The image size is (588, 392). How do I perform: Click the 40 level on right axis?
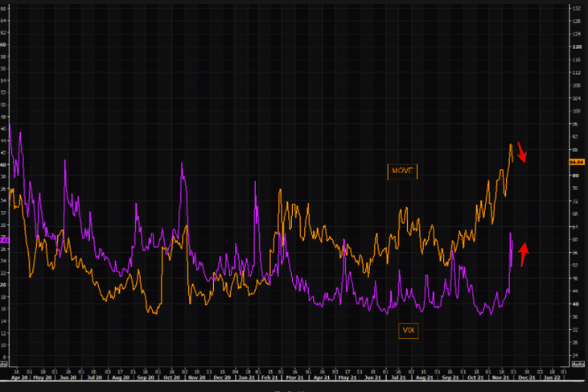pos(576,303)
